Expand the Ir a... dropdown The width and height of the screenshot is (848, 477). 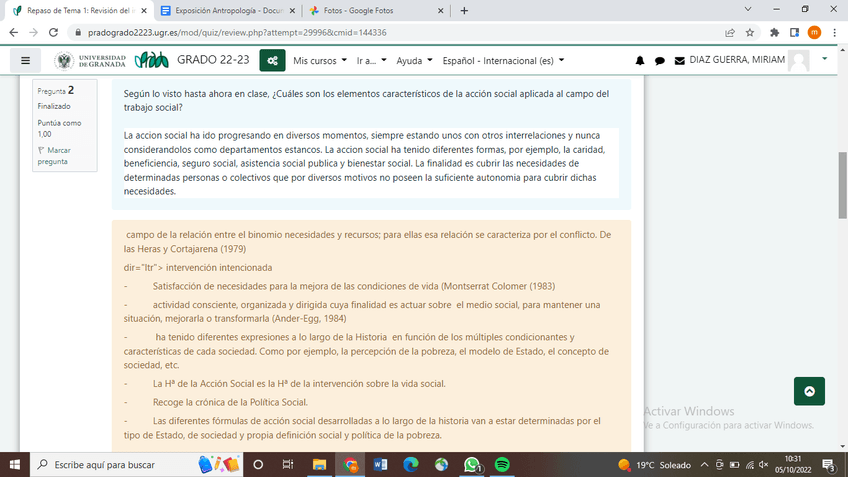372,61
